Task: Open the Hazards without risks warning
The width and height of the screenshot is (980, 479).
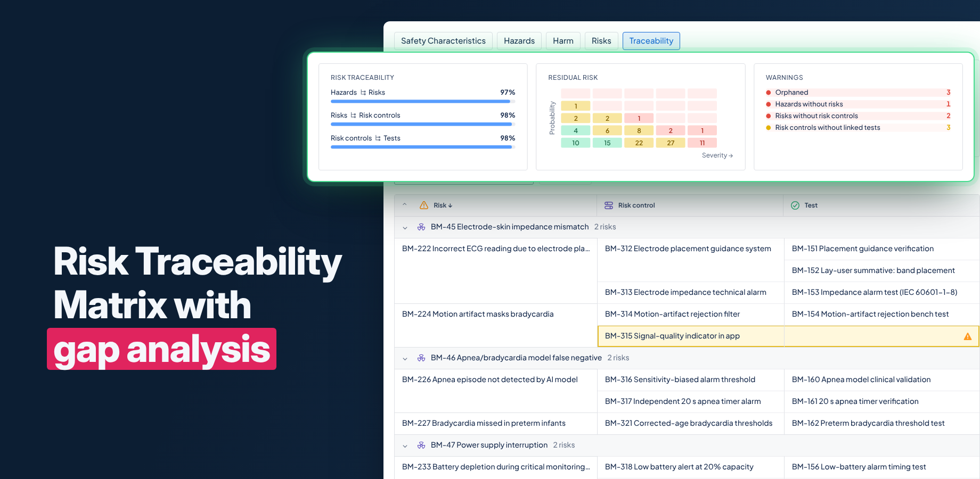Action: [858, 104]
